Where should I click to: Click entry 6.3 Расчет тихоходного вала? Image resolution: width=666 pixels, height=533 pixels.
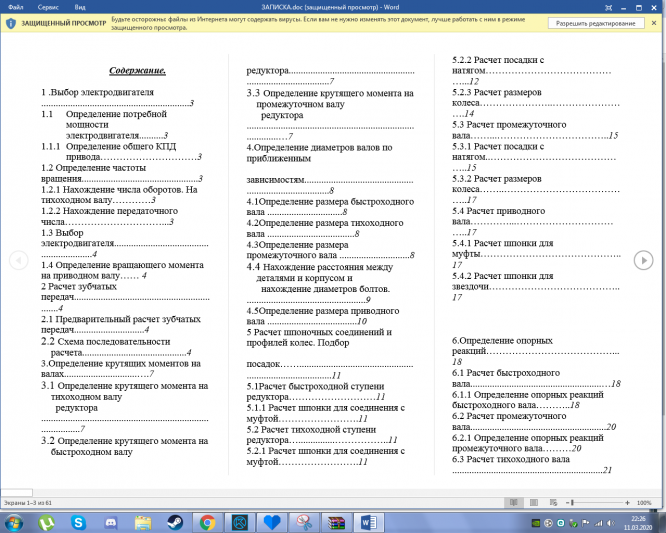click(x=511, y=460)
